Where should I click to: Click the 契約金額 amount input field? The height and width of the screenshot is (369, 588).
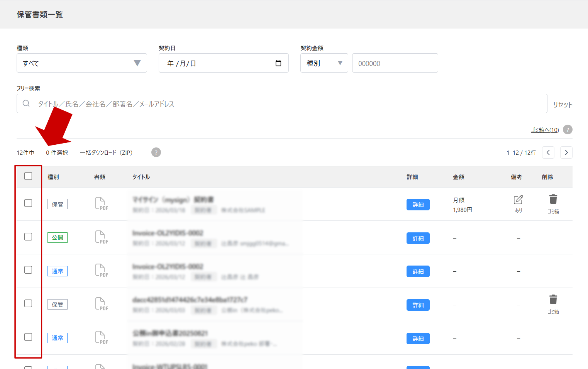click(395, 63)
